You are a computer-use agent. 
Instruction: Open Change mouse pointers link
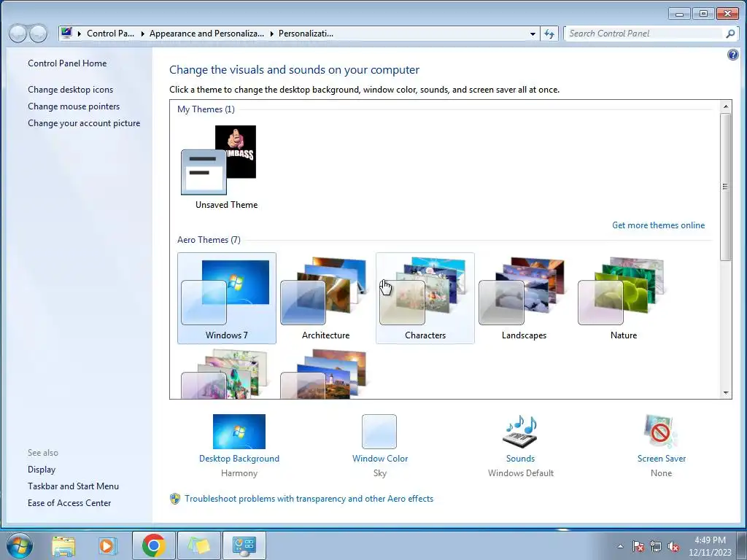[74, 106]
